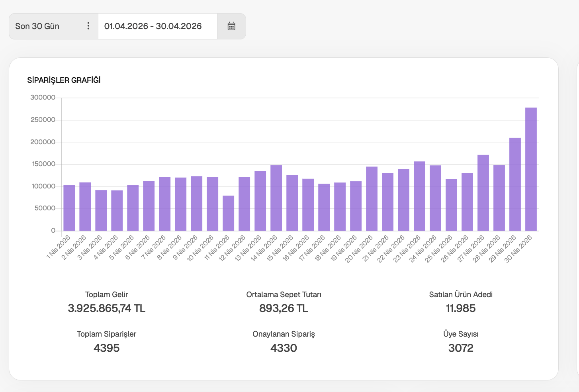Click the three-dot options icon
The width and height of the screenshot is (579, 392).
point(88,26)
